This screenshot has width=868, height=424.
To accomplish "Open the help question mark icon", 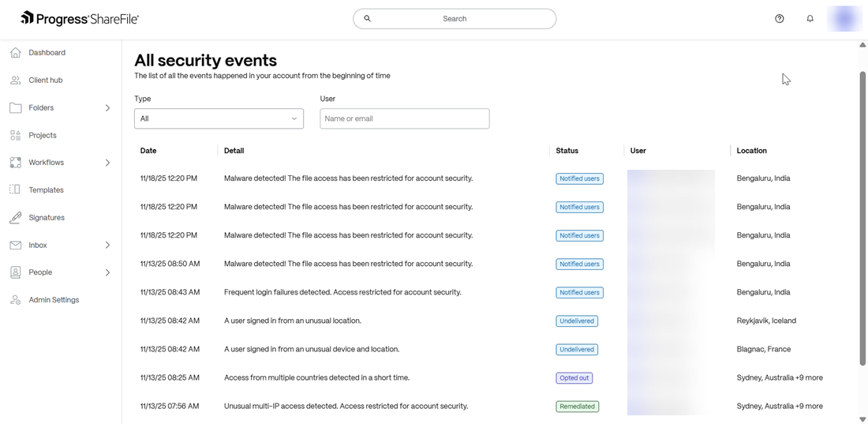I will tap(780, 18).
